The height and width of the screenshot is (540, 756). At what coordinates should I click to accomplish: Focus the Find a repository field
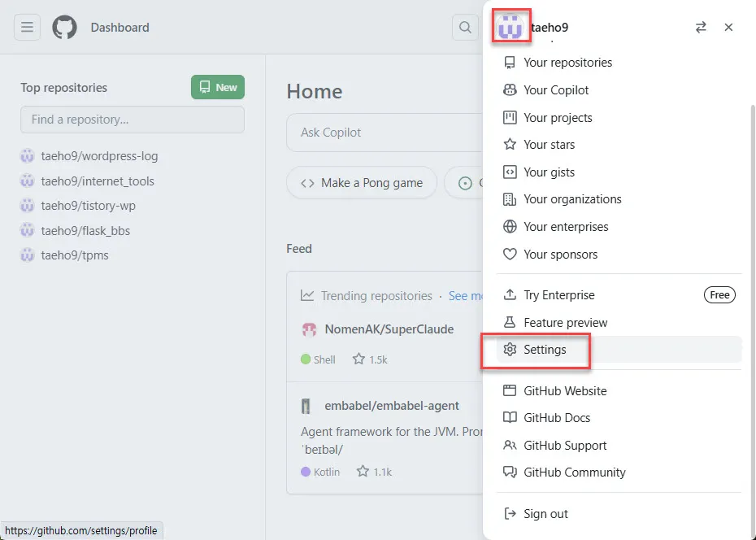[x=133, y=120]
